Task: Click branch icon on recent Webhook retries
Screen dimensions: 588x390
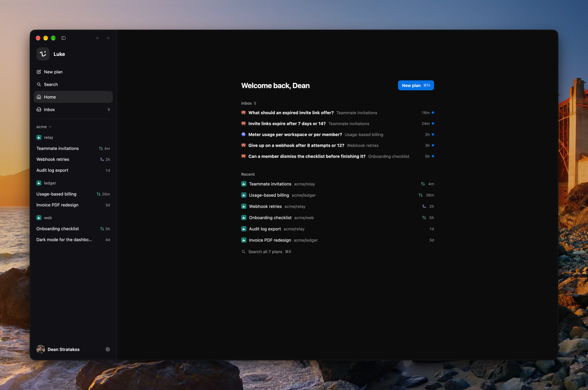Action: (x=424, y=206)
